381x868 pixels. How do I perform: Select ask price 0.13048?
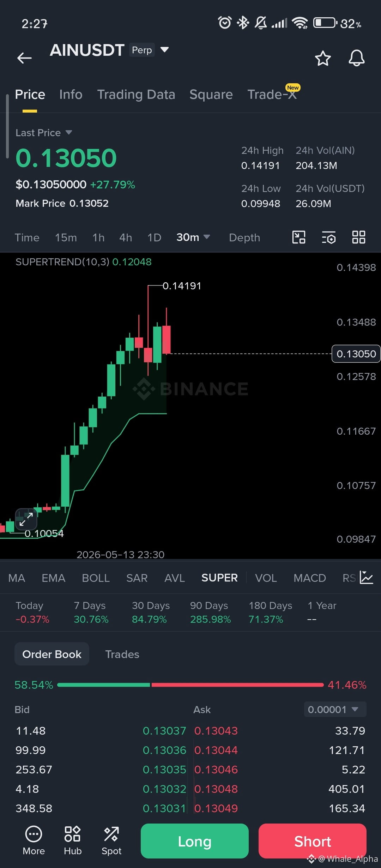[x=216, y=789]
